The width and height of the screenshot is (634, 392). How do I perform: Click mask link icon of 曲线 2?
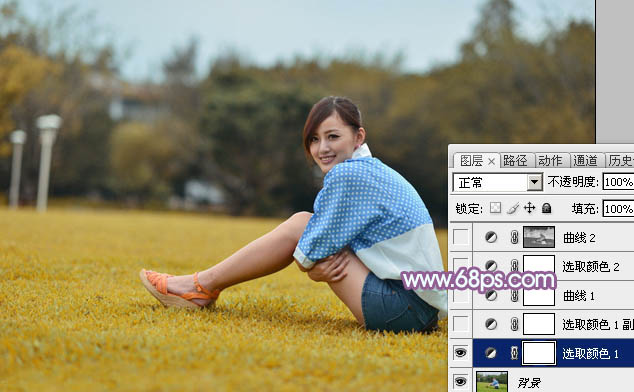coord(514,237)
